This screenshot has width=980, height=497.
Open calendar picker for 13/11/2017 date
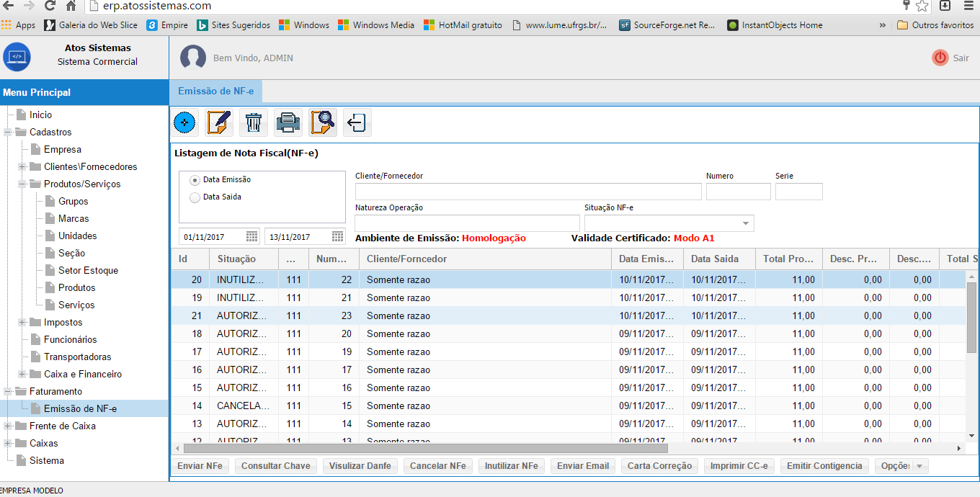click(x=338, y=236)
